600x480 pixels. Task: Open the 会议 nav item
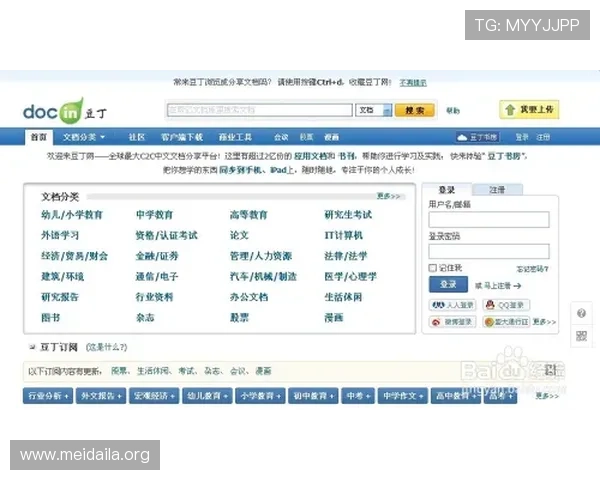click(x=281, y=137)
